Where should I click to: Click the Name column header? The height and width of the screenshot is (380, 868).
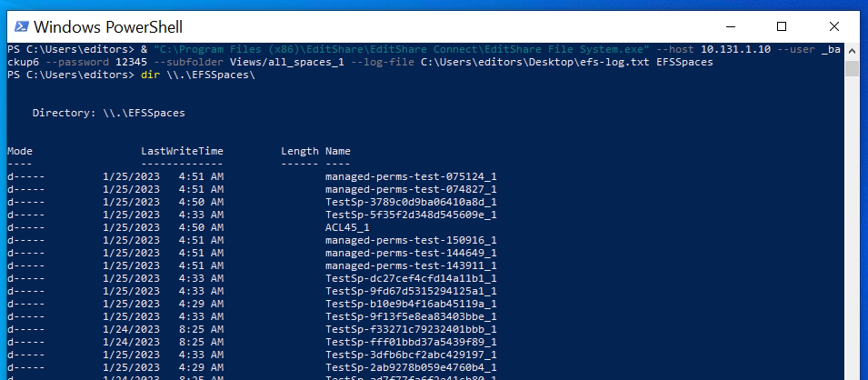(338, 151)
